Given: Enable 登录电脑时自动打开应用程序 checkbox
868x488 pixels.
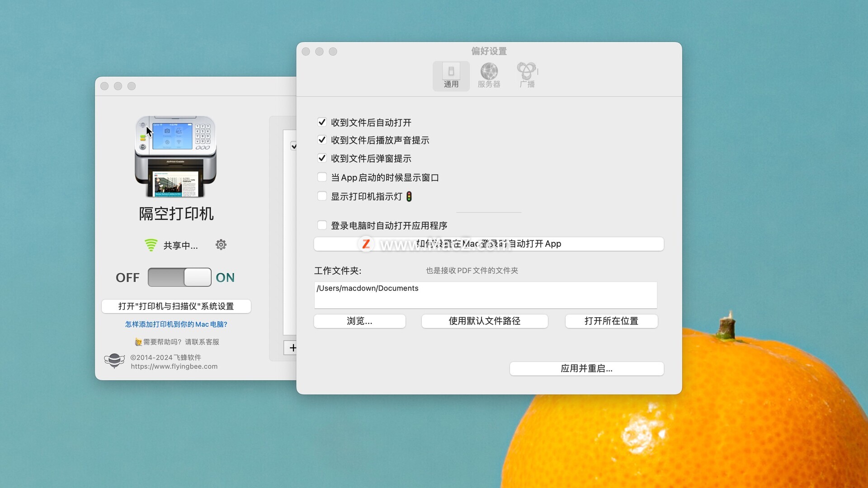Looking at the screenshot, I should point(322,225).
